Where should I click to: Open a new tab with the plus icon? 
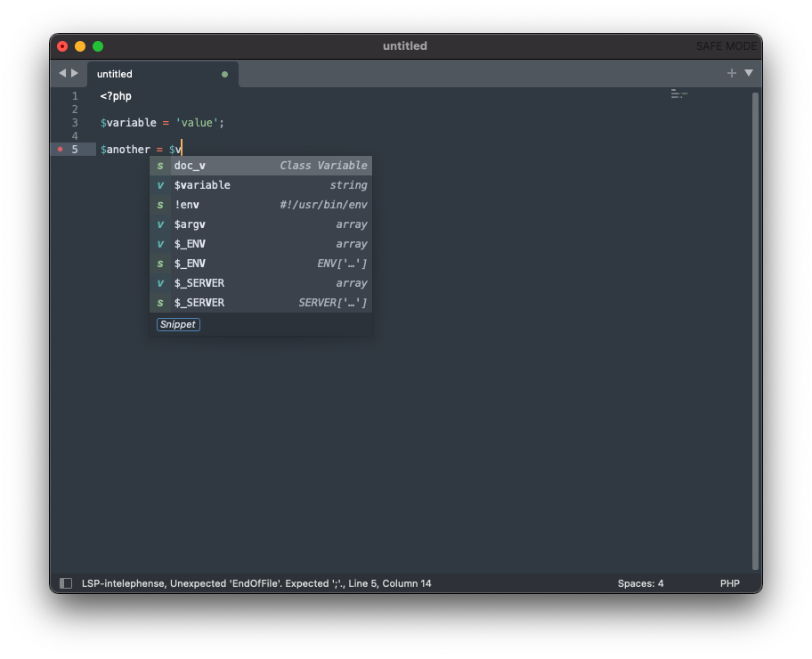pos(730,73)
